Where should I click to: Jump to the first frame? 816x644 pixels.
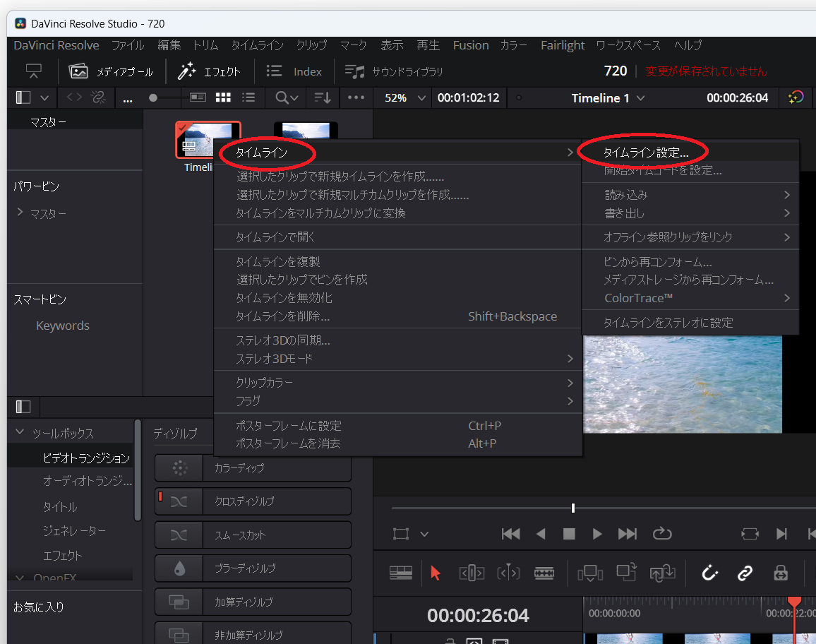point(510,534)
